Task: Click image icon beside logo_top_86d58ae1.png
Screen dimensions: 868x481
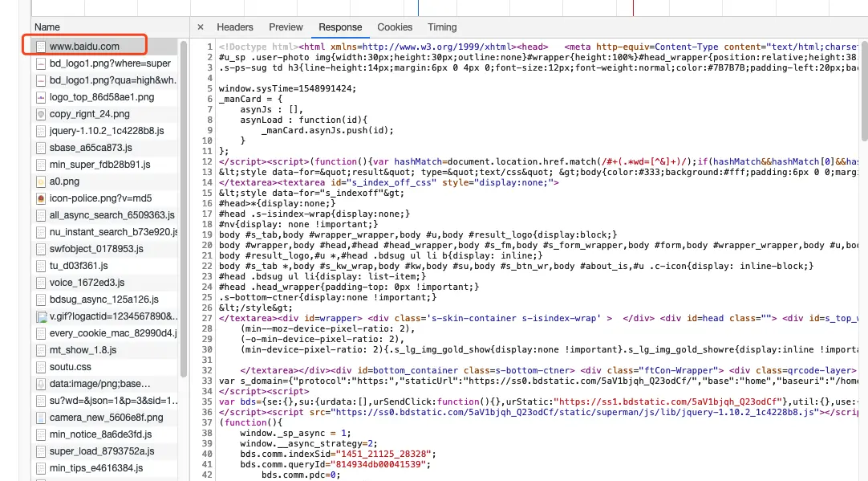Action: (x=40, y=97)
